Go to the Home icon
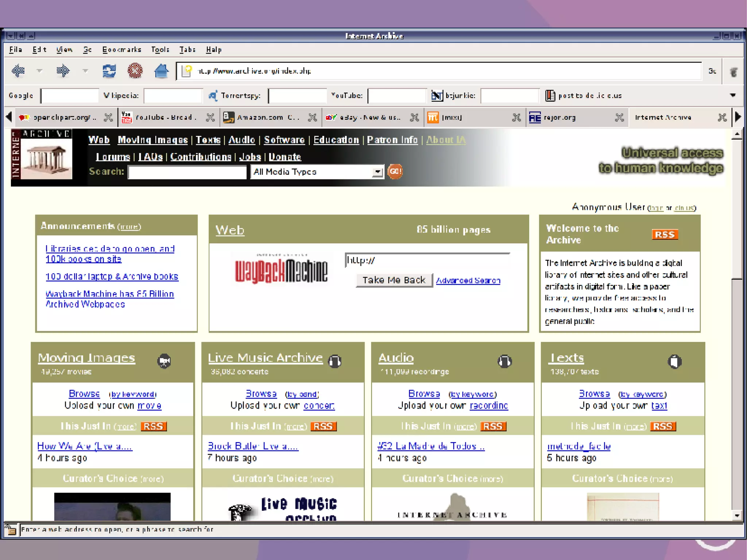747x560 pixels. tap(161, 70)
